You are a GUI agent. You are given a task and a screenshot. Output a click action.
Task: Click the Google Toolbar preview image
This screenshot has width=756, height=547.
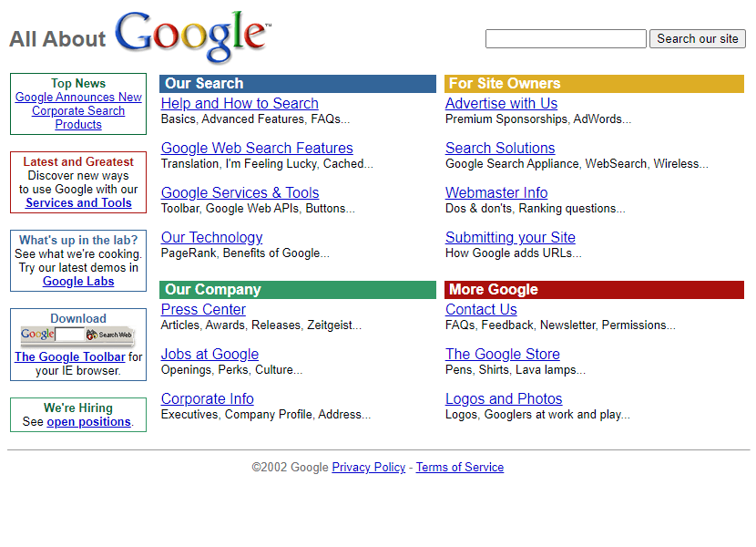coord(77,336)
